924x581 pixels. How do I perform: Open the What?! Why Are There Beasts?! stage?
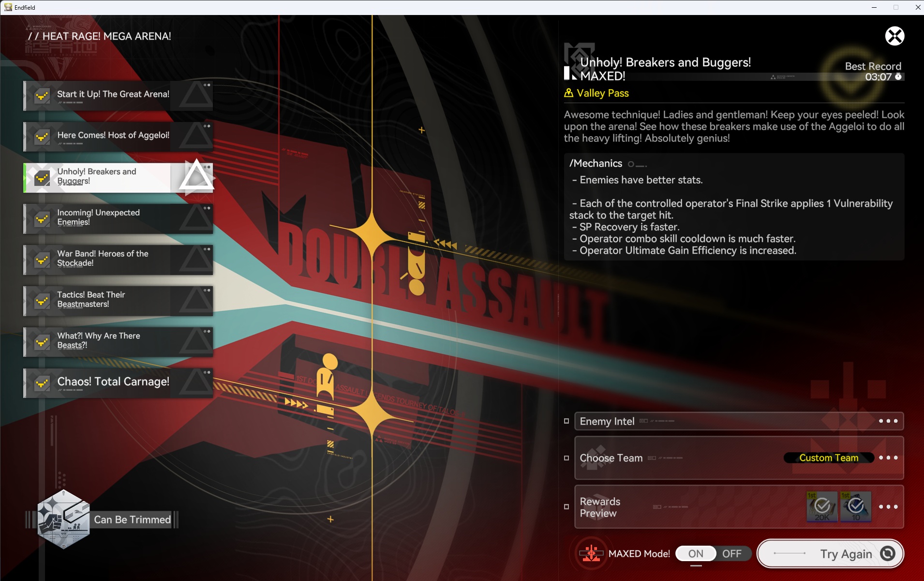point(118,342)
